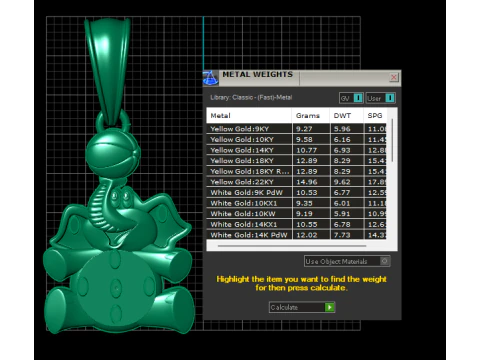Click the 9.62 DWT cell

click(347, 182)
